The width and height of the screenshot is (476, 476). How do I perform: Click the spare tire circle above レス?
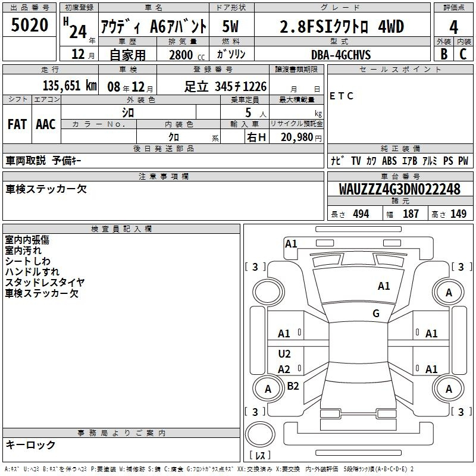pos(260,434)
